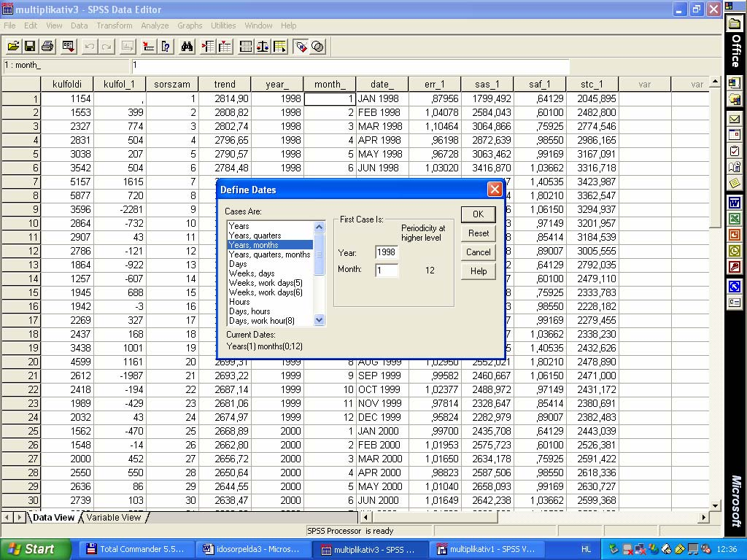Open the Utilities menu
The image size is (747, 560).
223,26
